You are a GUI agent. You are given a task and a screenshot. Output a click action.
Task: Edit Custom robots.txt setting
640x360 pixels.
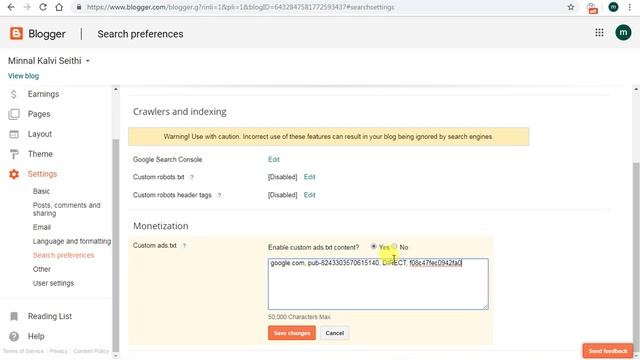(x=309, y=177)
